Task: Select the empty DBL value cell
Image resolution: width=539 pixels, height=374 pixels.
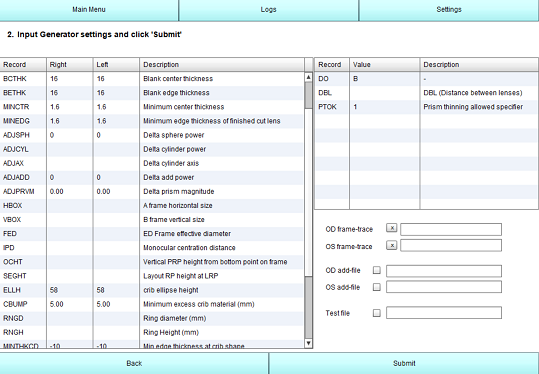Action: 384,93
